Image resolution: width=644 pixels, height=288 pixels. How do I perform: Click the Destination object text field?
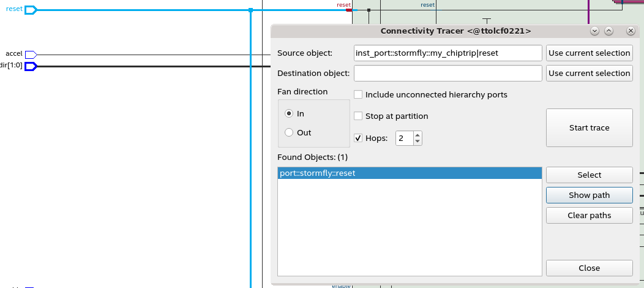[448, 74]
